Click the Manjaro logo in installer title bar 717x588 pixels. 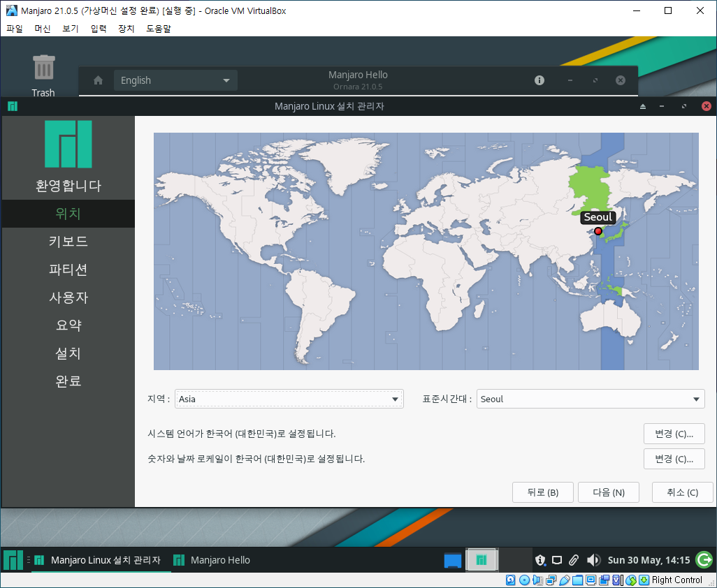tap(13, 106)
